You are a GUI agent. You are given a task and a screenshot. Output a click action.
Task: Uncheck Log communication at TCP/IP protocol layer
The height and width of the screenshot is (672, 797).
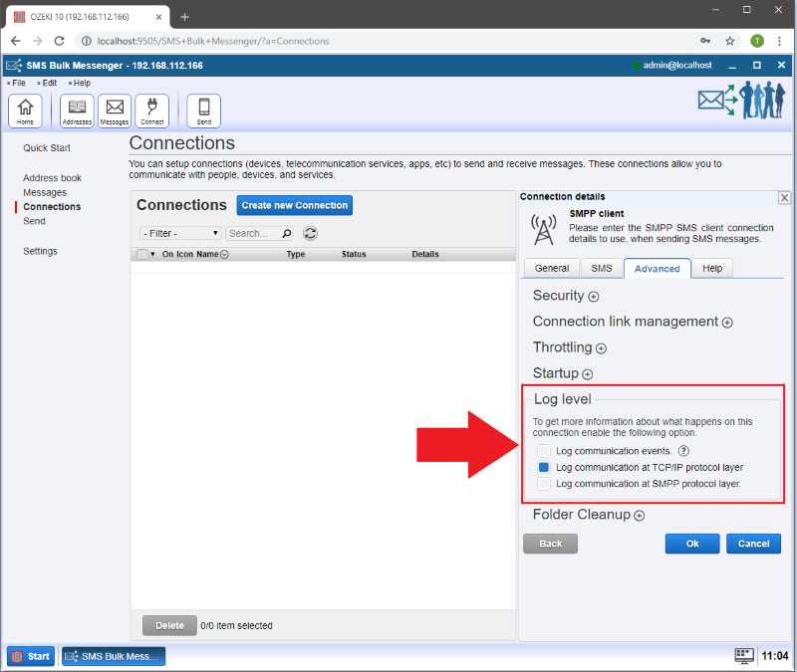point(544,467)
